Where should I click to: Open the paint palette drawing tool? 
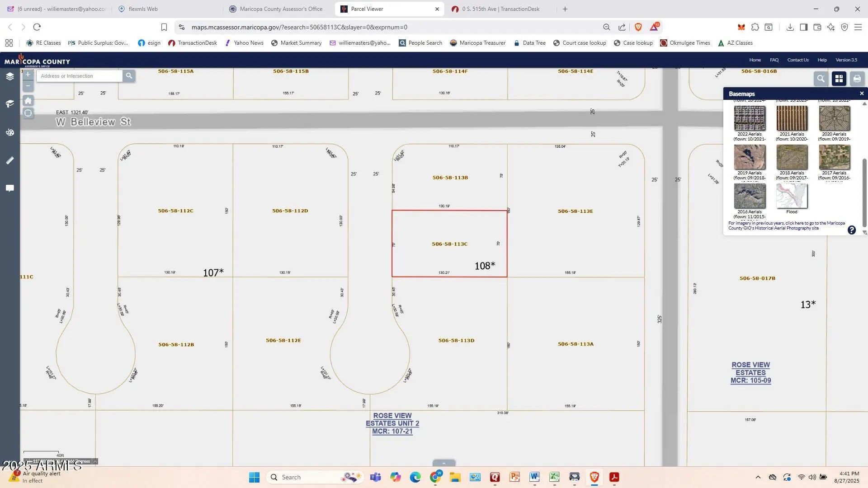pyautogui.click(x=10, y=132)
